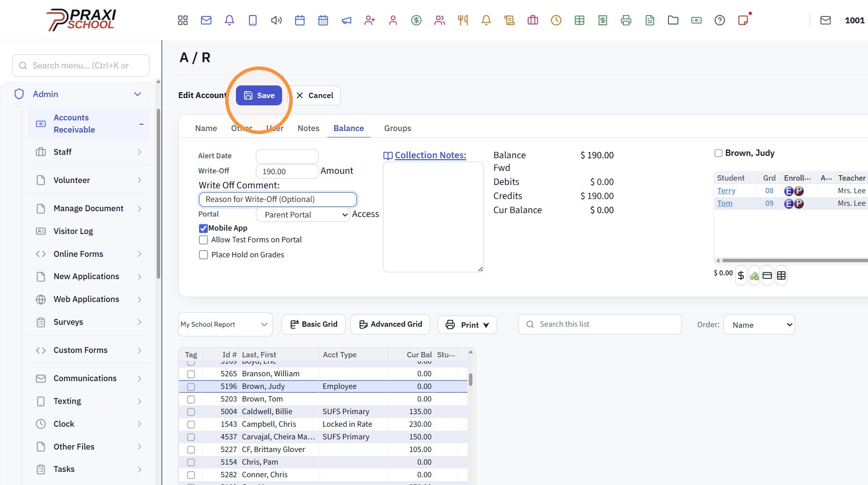The image size is (868, 485).
Task: Open the blue envelope mail icon in the icon row
Action: tap(206, 20)
